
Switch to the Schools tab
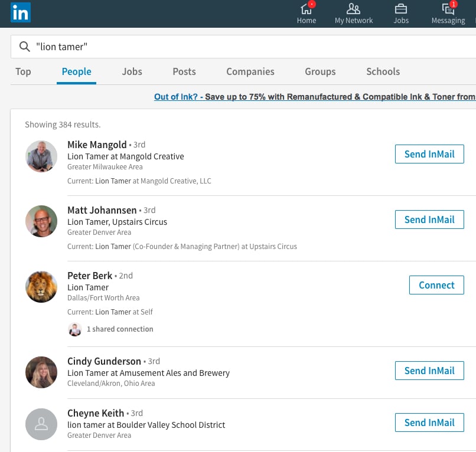383,71
